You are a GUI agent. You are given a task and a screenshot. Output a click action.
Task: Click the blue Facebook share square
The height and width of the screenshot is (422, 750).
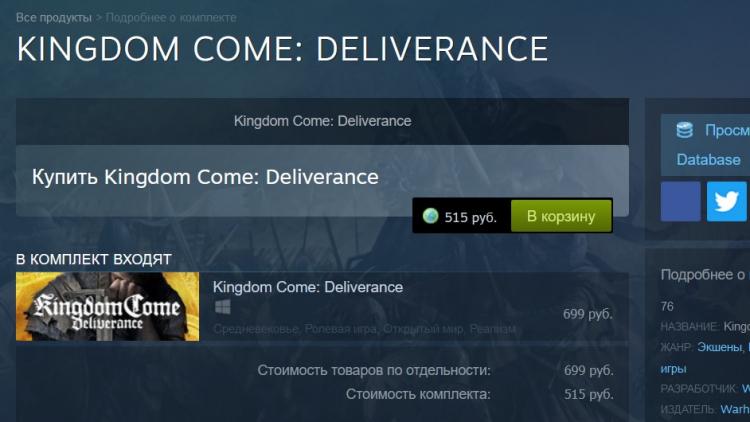coord(680,201)
